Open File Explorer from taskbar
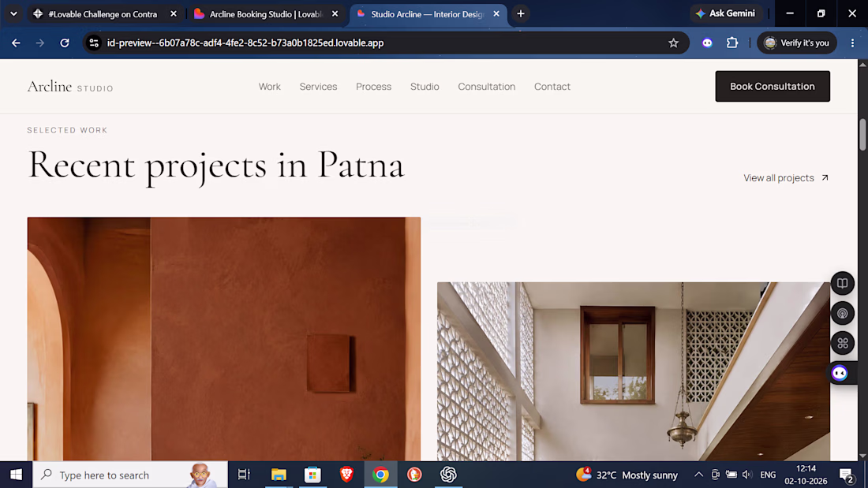 pos(279,475)
